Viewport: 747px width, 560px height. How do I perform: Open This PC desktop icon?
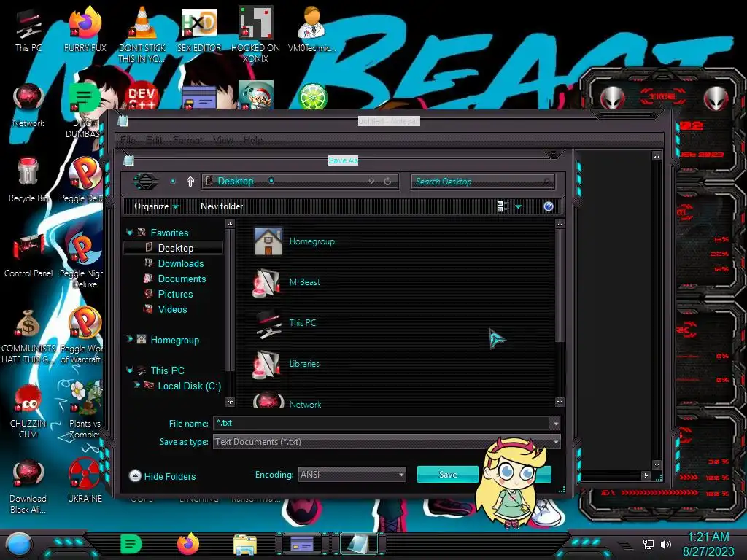coord(28,29)
